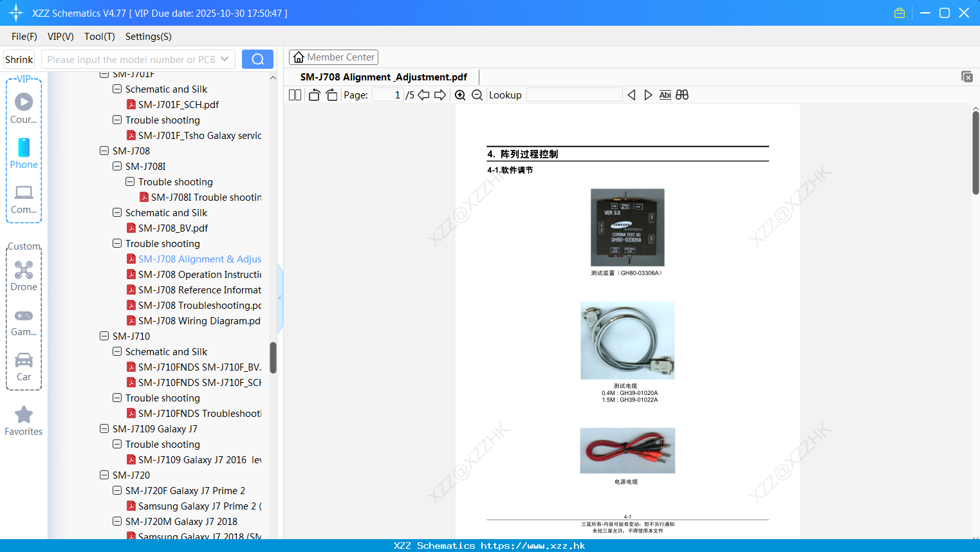The image size is (980, 552).
Task: Open Favorites in sidebar
Action: (24, 421)
